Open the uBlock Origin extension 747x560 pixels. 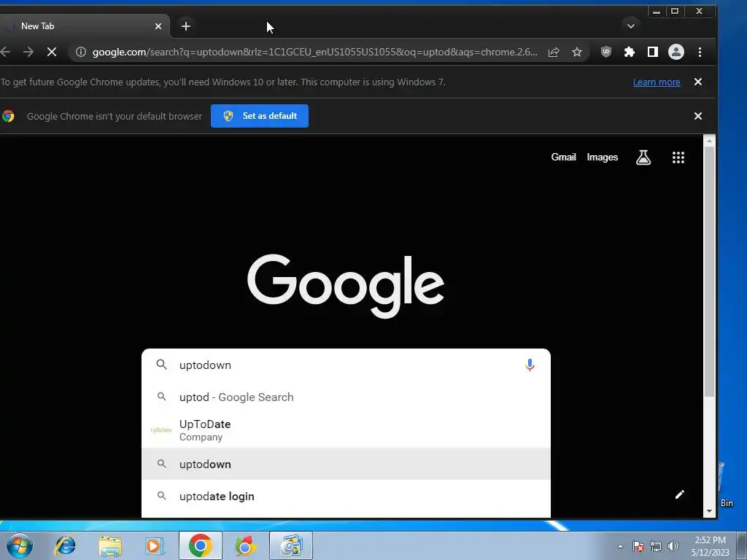(606, 52)
